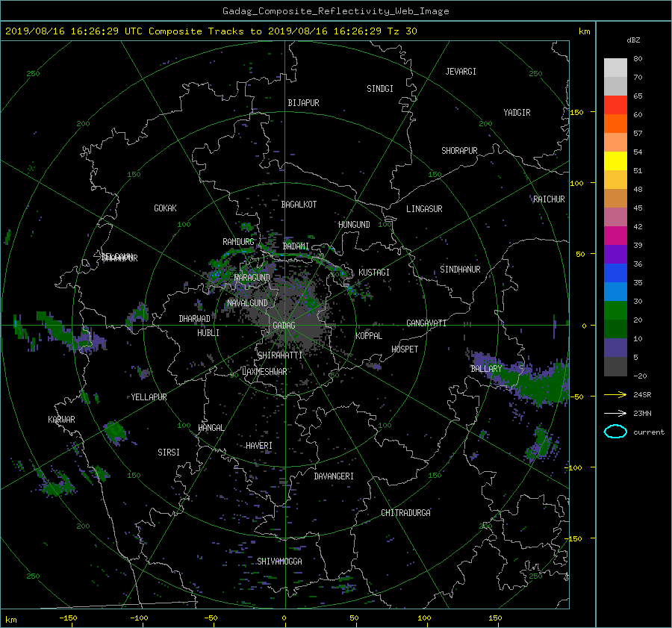Image resolution: width=672 pixels, height=628 pixels.
Task: Pick the magenta 39-42 dBZ swatch
Action: [615, 236]
